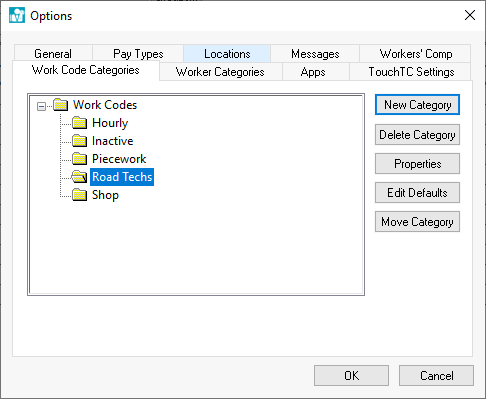This screenshot has width=486, height=399.
Task: Click the Delete Category button
Action: (417, 135)
